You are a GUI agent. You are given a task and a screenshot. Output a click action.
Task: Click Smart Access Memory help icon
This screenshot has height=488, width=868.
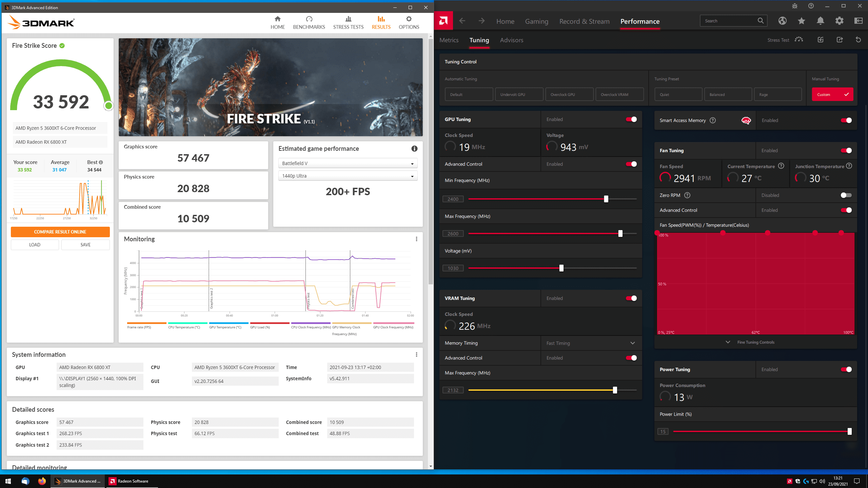click(x=713, y=120)
